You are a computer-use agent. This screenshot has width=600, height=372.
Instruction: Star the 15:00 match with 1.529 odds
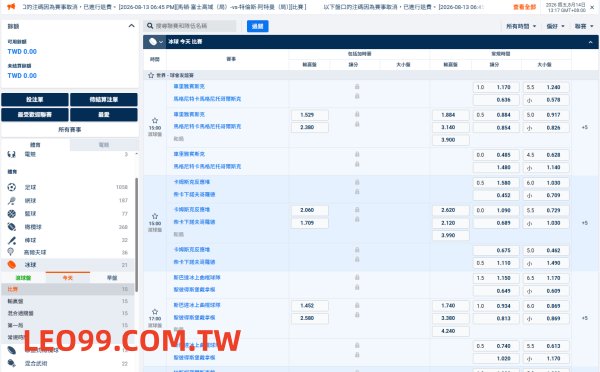tap(155, 121)
